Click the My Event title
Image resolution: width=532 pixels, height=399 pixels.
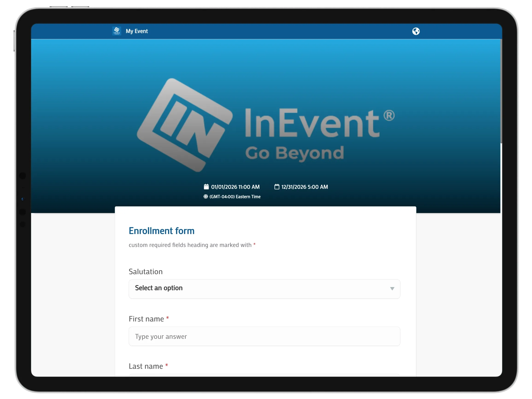tap(137, 31)
